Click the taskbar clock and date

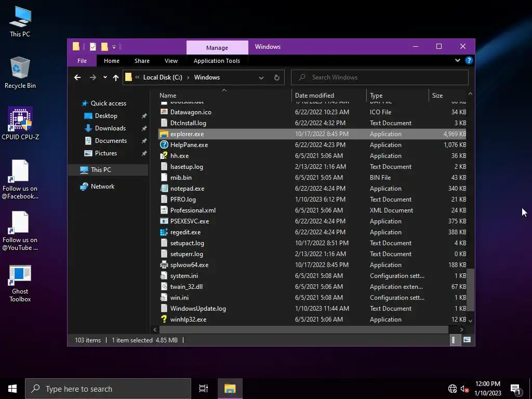[x=487, y=389]
